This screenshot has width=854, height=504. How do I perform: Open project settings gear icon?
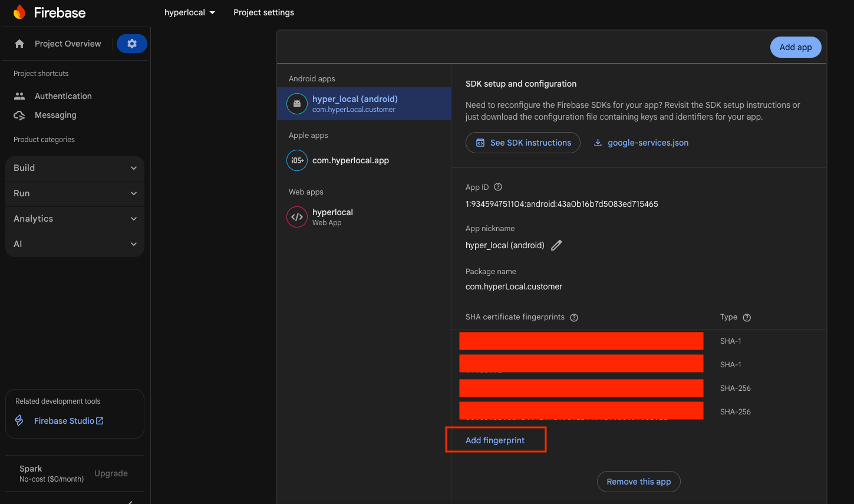click(132, 44)
